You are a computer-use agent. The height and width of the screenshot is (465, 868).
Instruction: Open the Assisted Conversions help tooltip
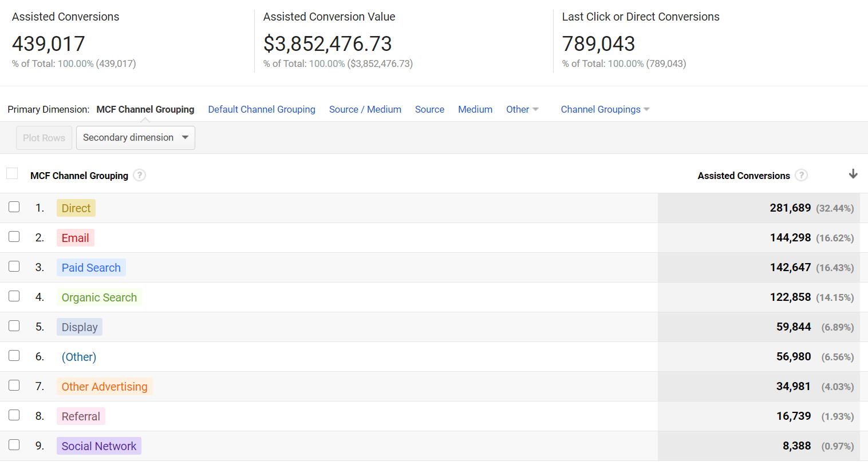[801, 176]
